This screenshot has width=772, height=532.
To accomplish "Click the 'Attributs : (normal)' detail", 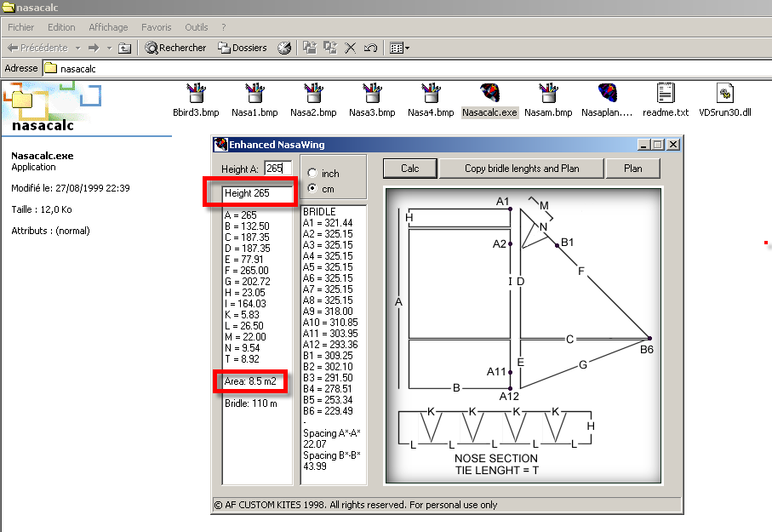I will coord(50,231).
